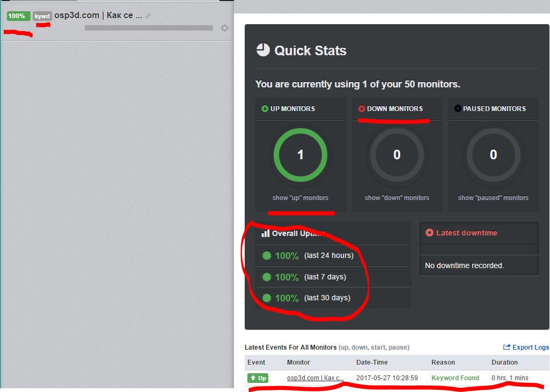
Task: Click the green Up Monitors status dot
Action: [x=265, y=109]
